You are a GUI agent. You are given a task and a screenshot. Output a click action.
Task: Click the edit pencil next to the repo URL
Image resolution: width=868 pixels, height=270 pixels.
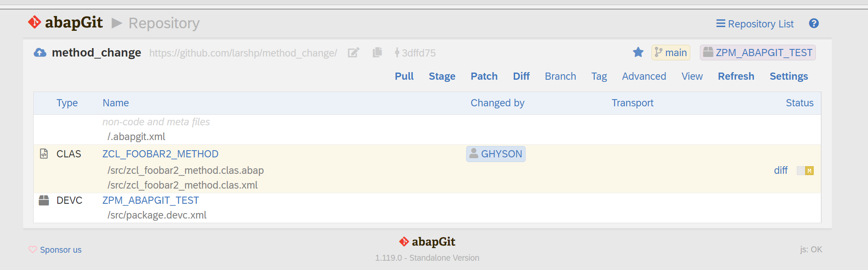click(353, 52)
